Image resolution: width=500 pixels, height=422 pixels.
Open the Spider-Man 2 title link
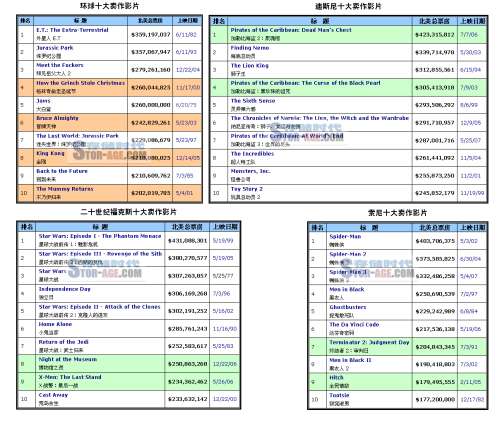point(348,254)
